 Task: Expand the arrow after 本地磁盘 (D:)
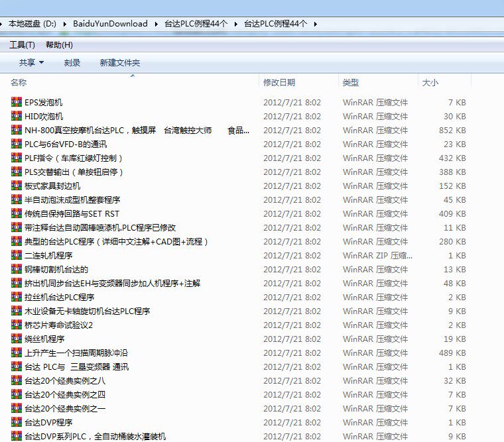click(x=64, y=24)
